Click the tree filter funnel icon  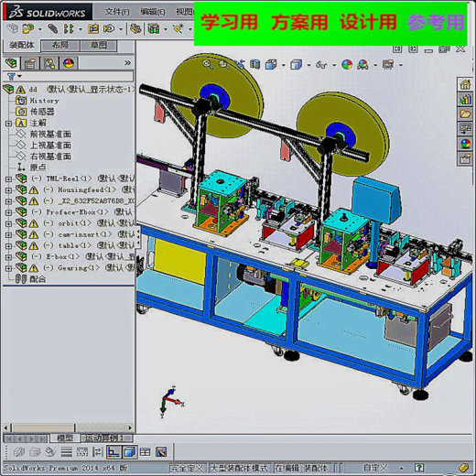[x=11, y=76]
